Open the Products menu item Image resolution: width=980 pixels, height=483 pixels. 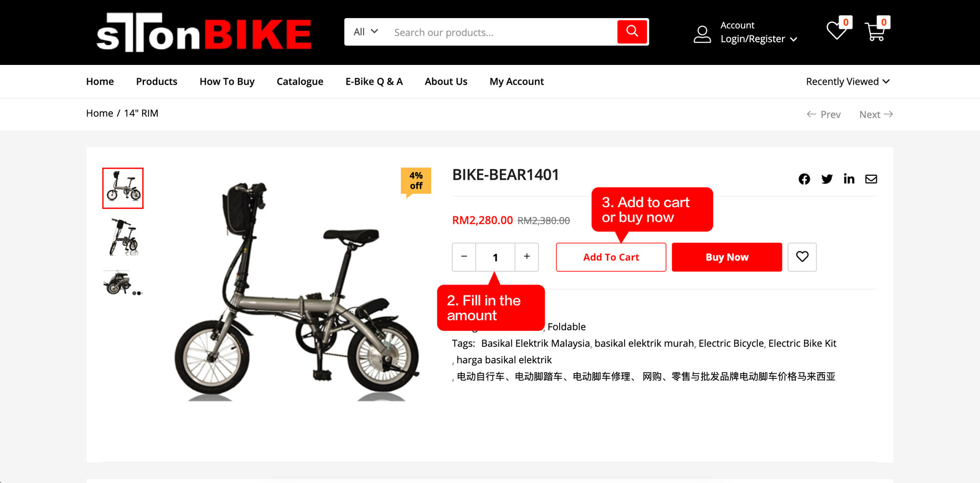coord(157,81)
